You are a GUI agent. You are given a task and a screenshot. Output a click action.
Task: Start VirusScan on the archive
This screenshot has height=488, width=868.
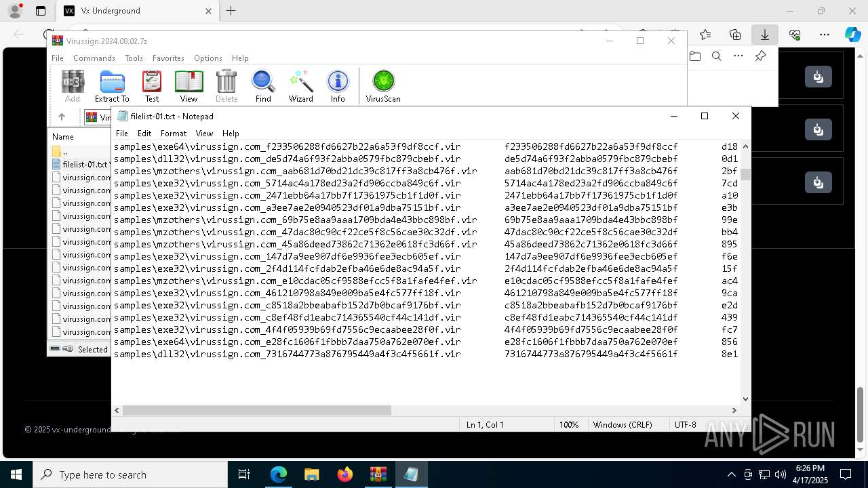tap(383, 86)
